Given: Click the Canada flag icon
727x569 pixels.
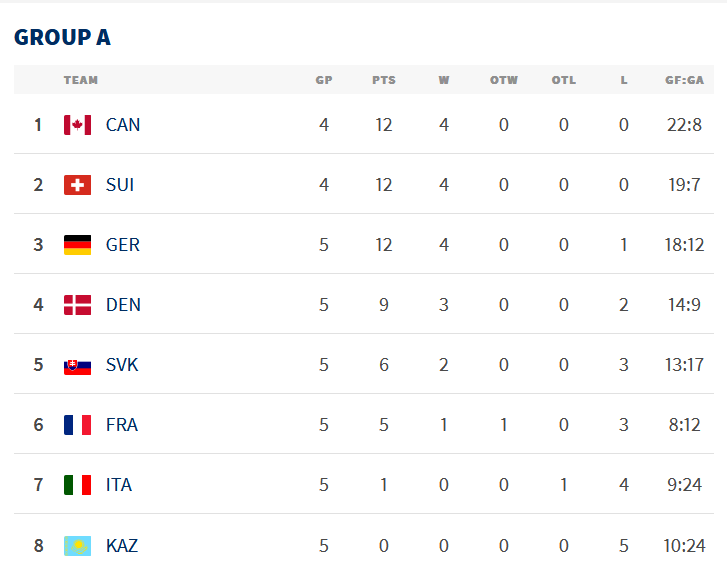Looking at the screenshot, I should [x=77, y=125].
